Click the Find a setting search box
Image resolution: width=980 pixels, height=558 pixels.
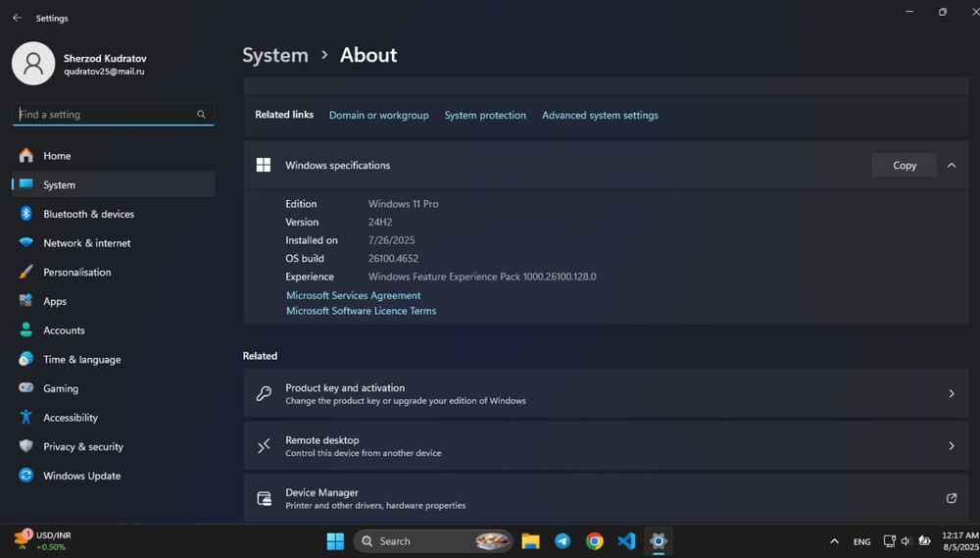(113, 115)
